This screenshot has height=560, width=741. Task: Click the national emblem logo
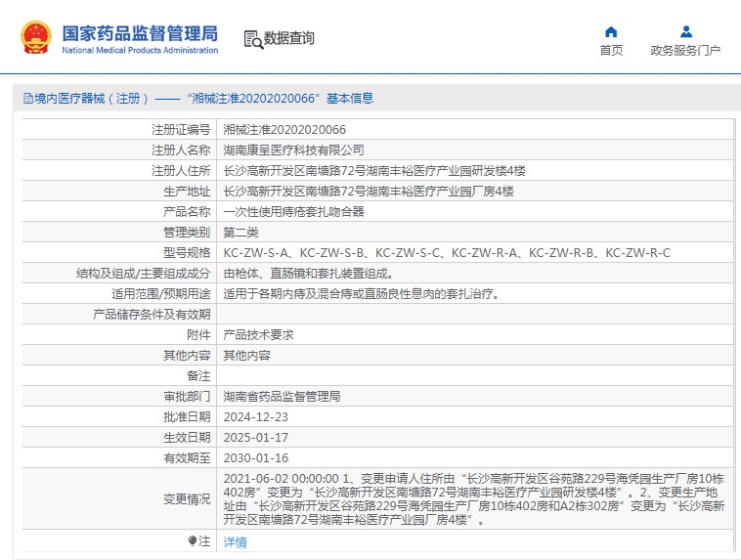(x=35, y=37)
